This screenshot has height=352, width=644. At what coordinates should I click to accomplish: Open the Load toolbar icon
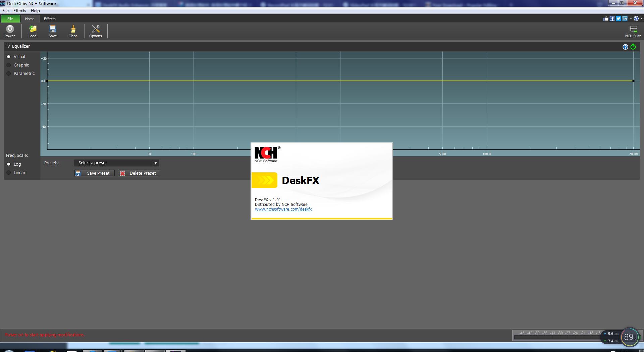click(x=32, y=31)
